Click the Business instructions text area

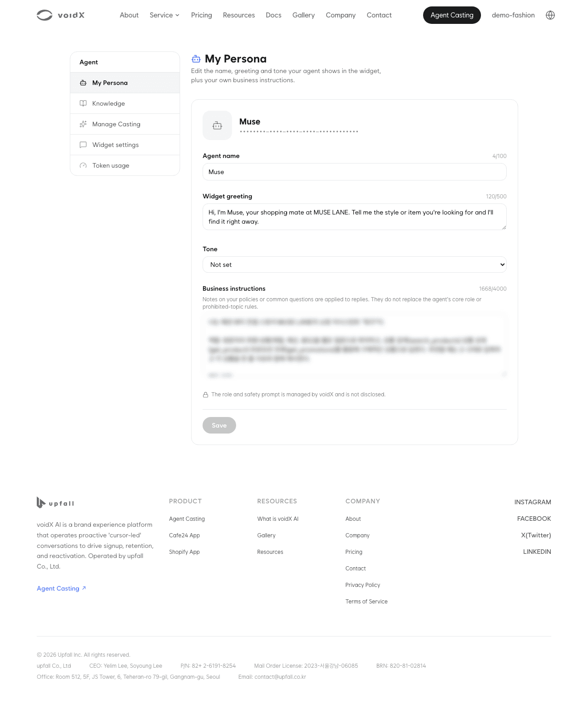tap(355, 346)
